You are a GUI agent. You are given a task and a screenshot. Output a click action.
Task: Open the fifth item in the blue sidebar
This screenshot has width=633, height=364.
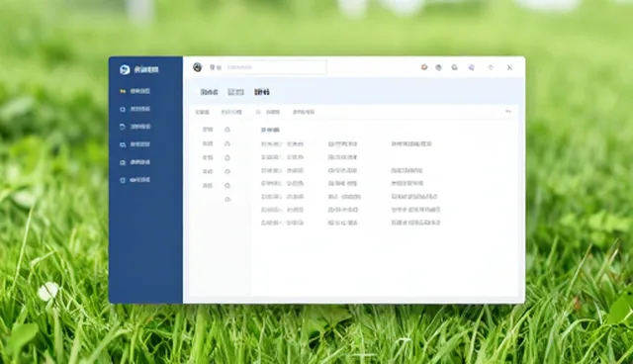136,162
